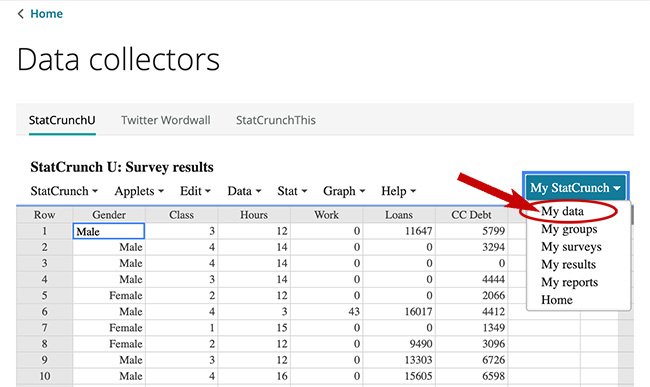Image resolution: width=650 pixels, height=387 pixels.
Task: Click the CC Debt value 1349
Action: pos(493,328)
